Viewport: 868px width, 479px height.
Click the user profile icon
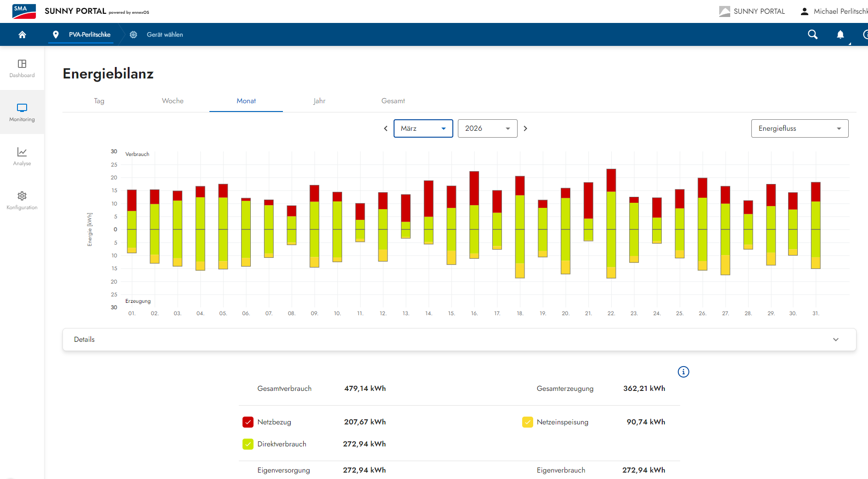pyautogui.click(x=804, y=11)
